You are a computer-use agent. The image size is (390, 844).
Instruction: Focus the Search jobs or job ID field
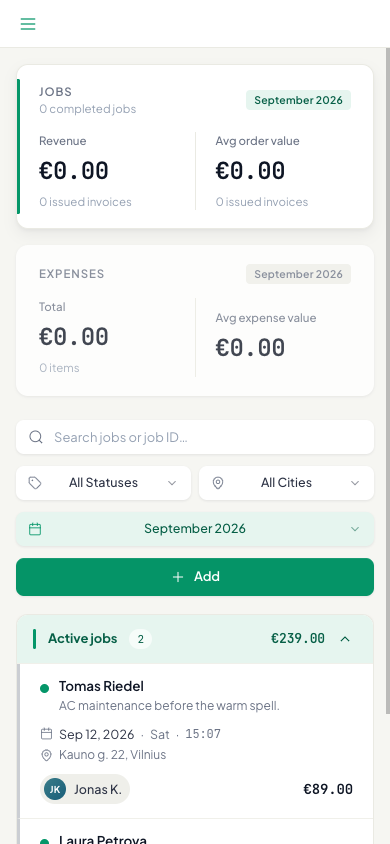195,437
